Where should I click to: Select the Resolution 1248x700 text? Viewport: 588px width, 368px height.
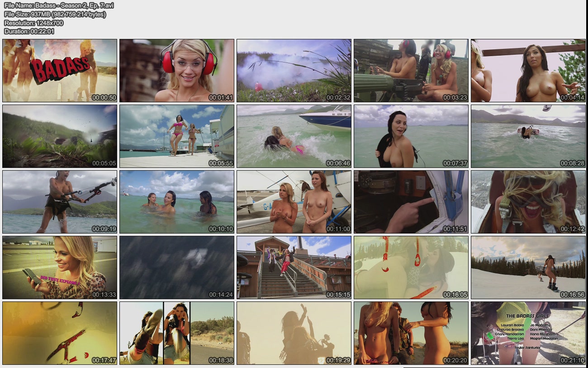[34, 23]
